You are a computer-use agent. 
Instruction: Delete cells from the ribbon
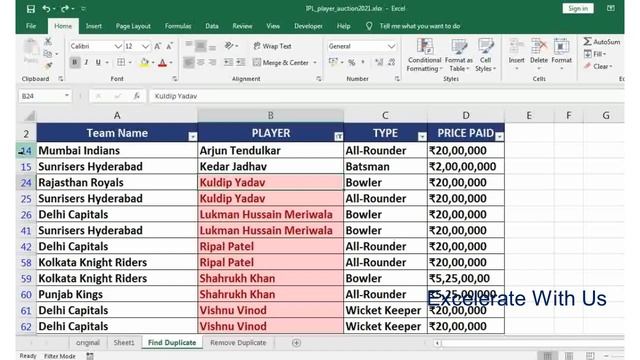(539, 55)
